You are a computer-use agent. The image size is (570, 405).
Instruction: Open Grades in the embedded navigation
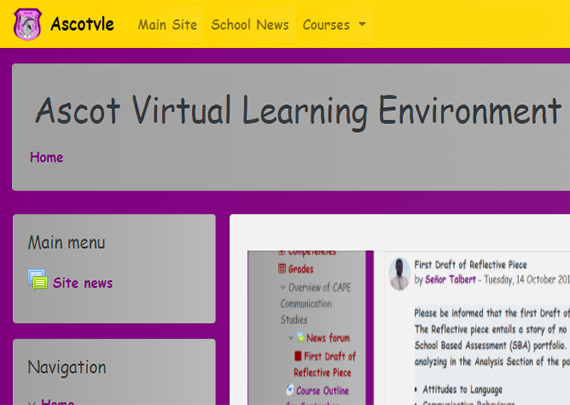coord(301,269)
